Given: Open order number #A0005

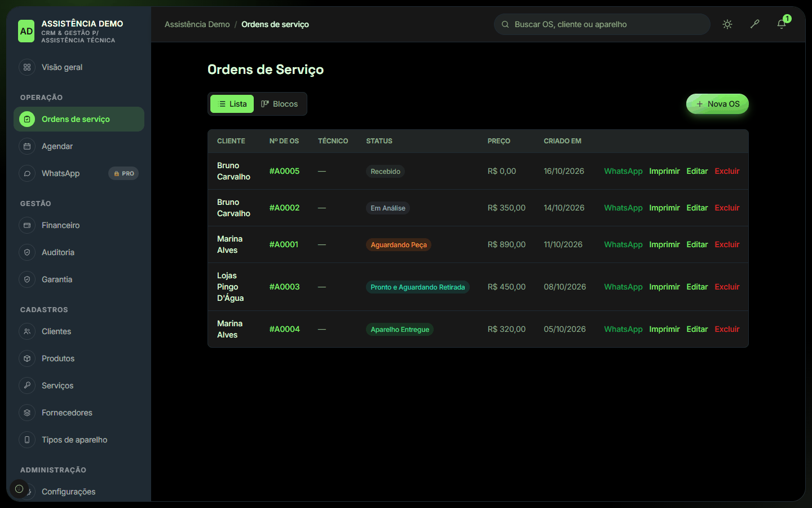Looking at the screenshot, I should [284, 171].
